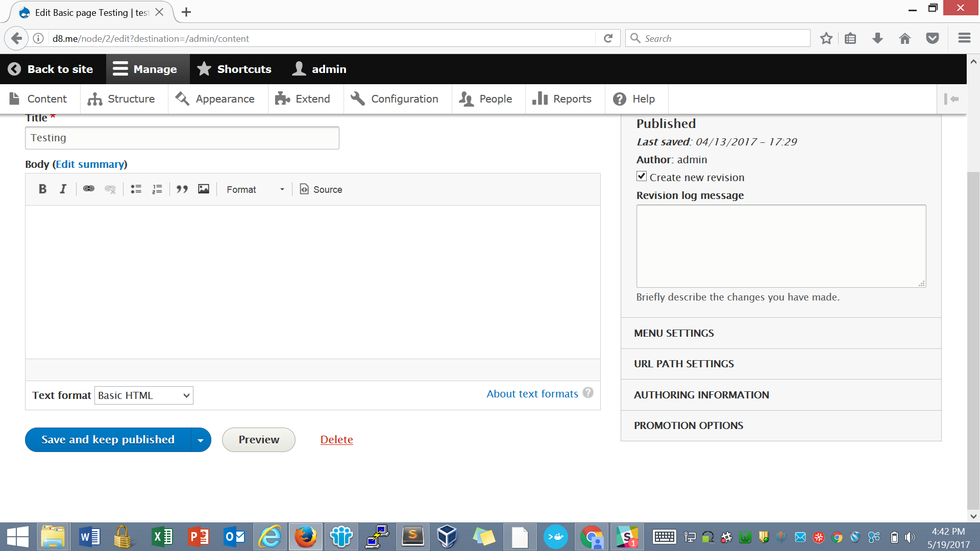980x551 pixels.
Task: Switch editor to Source view
Action: pyautogui.click(x=321, y=189)
